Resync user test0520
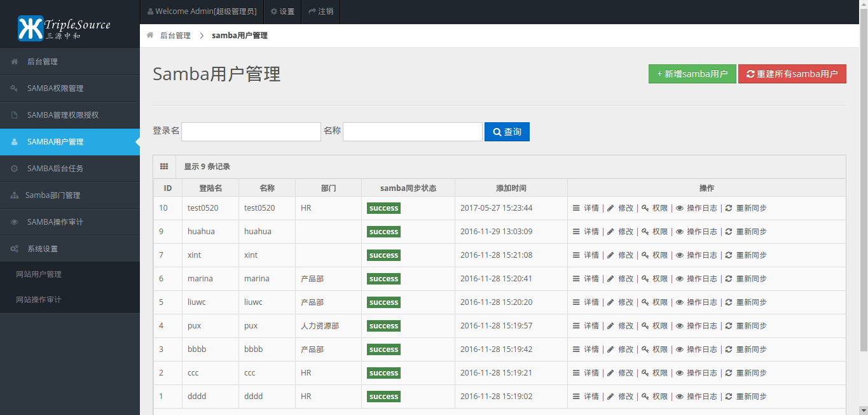Viewport: 868px width, 415px height. (x=746, y=208)
